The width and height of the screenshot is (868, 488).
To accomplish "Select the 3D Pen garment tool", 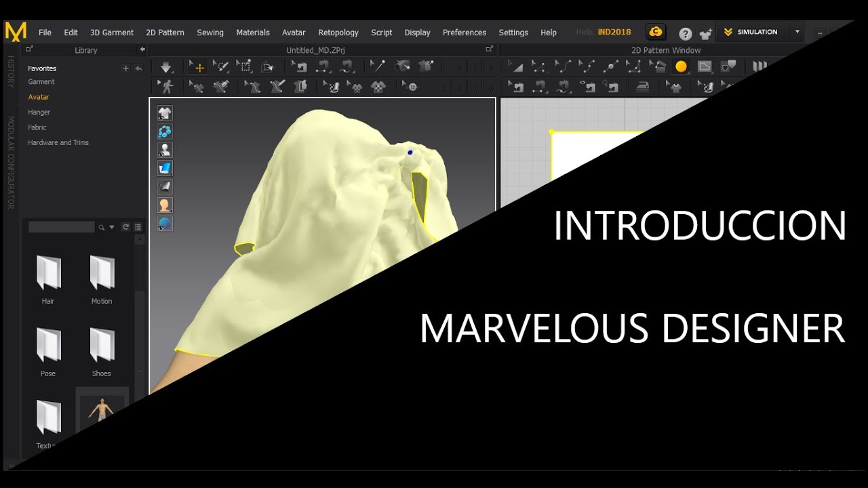I will coord(221,87).
